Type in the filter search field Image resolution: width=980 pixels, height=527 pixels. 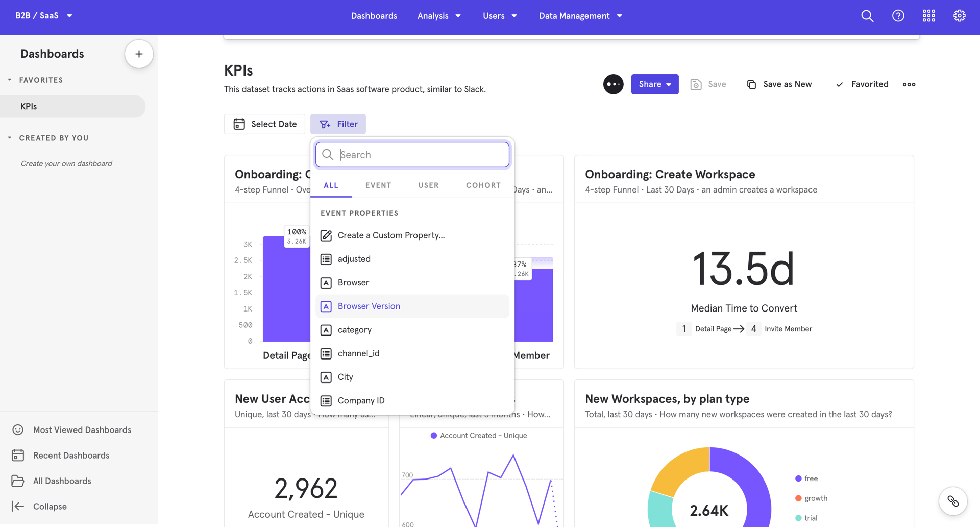pos(411,154)
